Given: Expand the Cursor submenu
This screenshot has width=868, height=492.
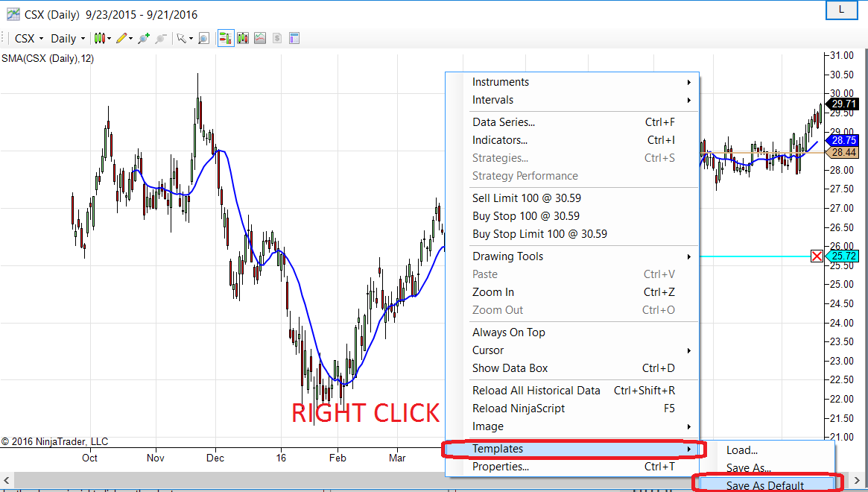Looking at the screenshot, I should pyautogui.click(x=572, y=350).
